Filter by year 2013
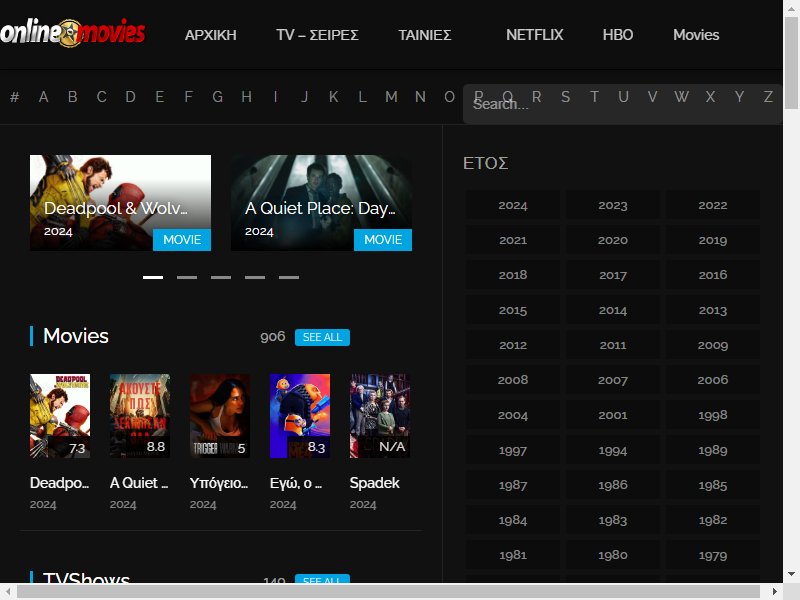 713,310
